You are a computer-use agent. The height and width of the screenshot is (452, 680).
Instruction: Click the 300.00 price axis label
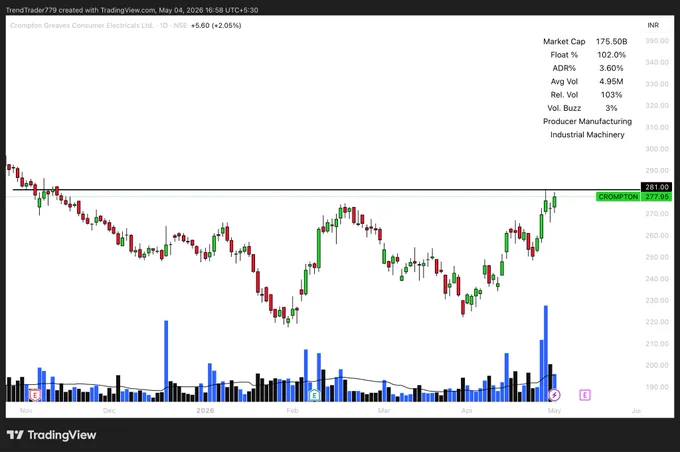click(657, 149)
